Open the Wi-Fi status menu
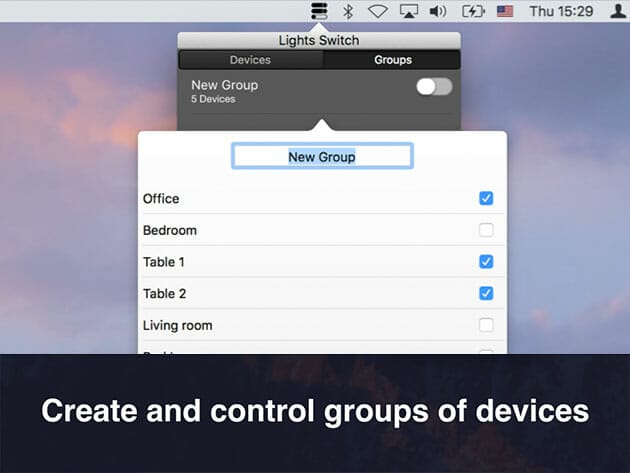This screenshot has width=630, height=473. [x=377, y=11]
